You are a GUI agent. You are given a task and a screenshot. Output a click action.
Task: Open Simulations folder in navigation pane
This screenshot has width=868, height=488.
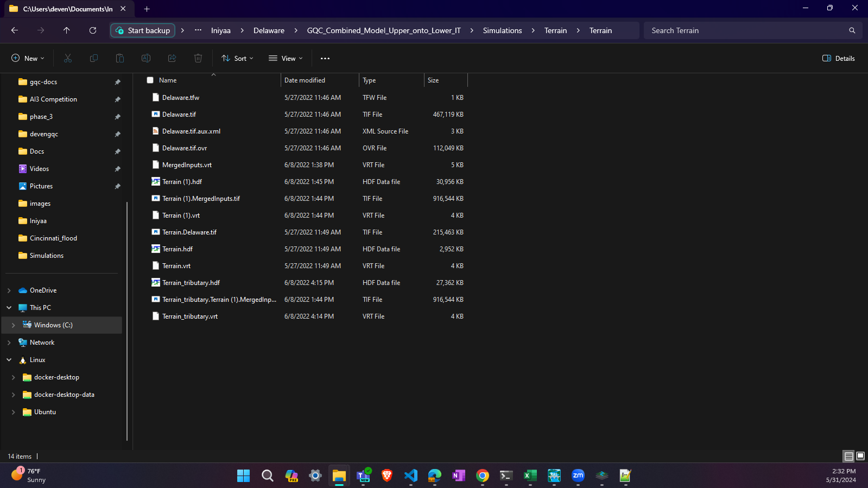coord(46,256)
